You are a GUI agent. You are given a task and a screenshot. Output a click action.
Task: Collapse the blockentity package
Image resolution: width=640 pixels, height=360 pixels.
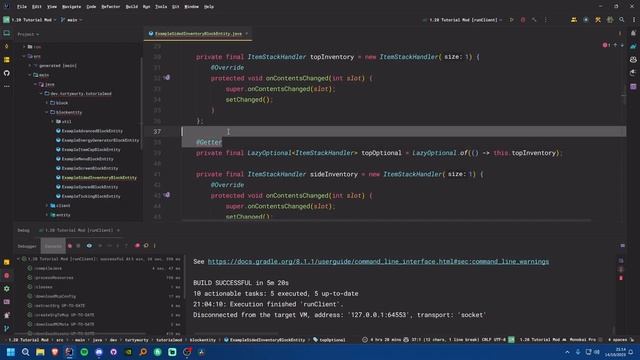pyautogui.click(x=47, y=112)
